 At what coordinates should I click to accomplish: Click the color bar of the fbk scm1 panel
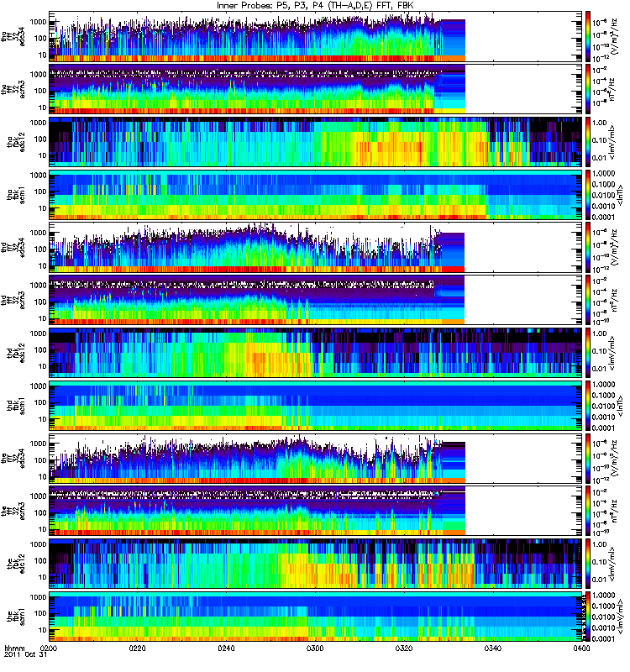tap(588, 616)
